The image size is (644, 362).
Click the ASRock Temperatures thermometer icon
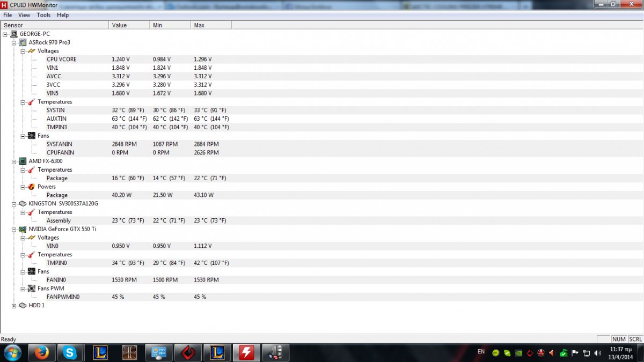(31, 102)
